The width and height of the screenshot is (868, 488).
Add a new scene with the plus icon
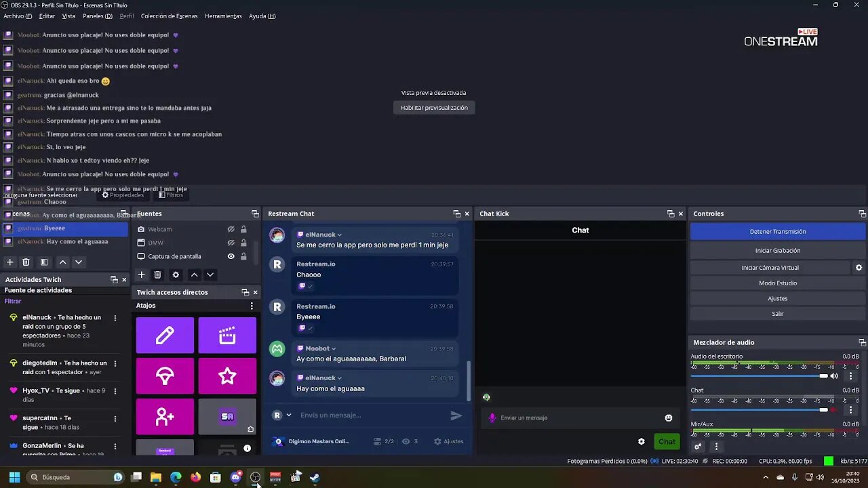pos(9,262)
